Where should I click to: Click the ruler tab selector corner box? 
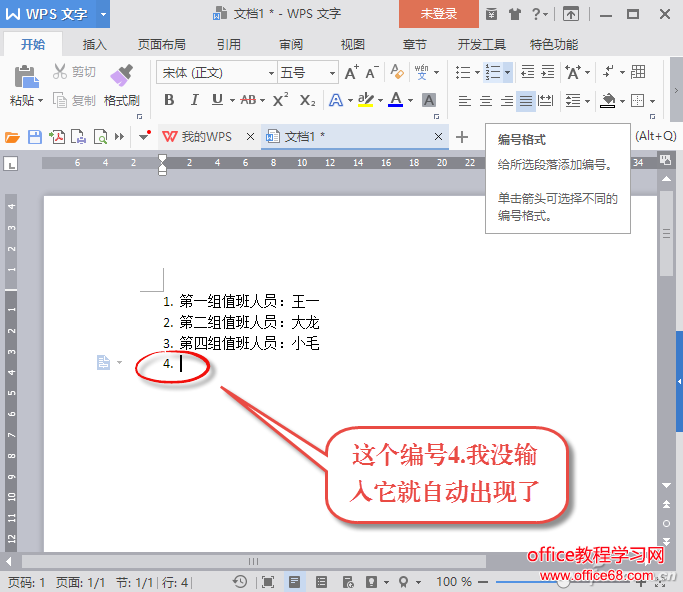[11, 164]
